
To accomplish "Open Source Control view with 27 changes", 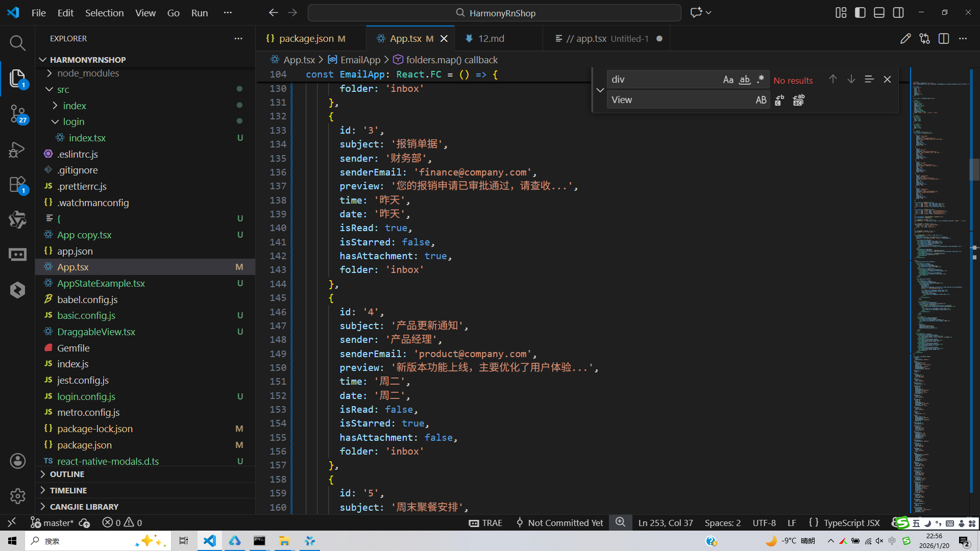I will [17, 113].
